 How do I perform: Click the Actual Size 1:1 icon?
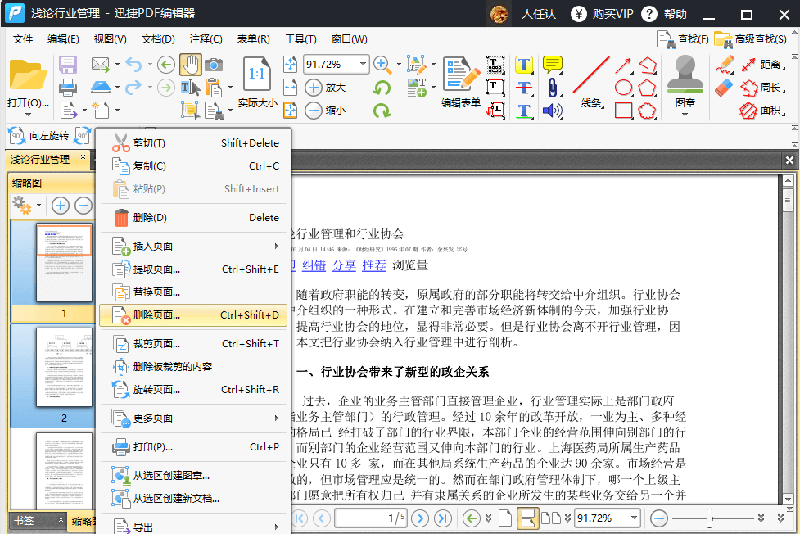click(x=257, y=75)
